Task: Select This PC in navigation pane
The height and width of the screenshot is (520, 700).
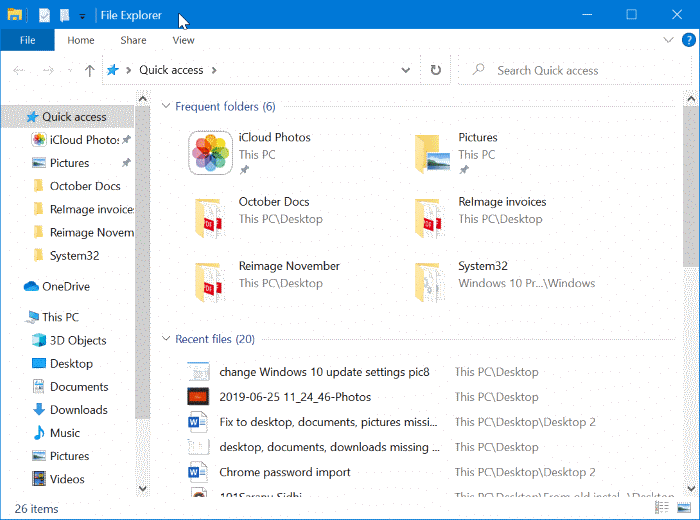Action: pyautogui.click(x=53, y=317)
